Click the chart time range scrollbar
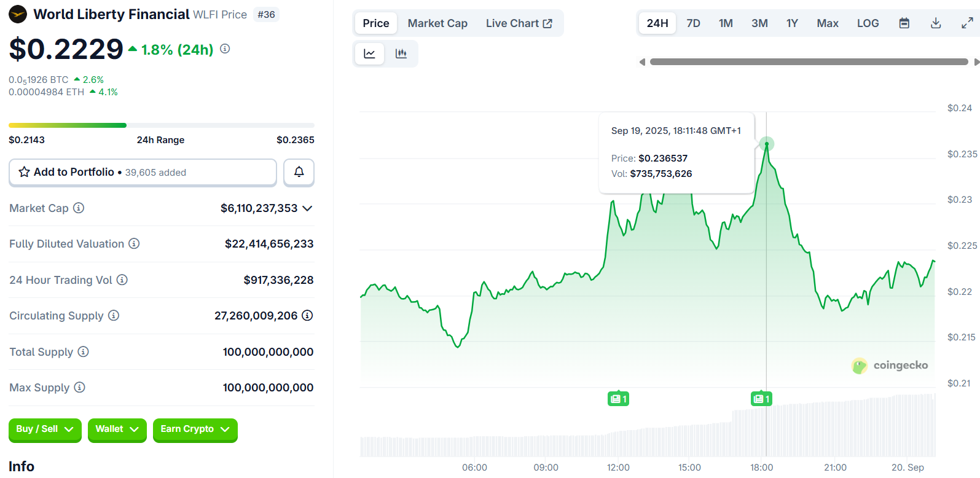Image resolution: width=980 pixels, height=478 pixels. click(809, 62)
